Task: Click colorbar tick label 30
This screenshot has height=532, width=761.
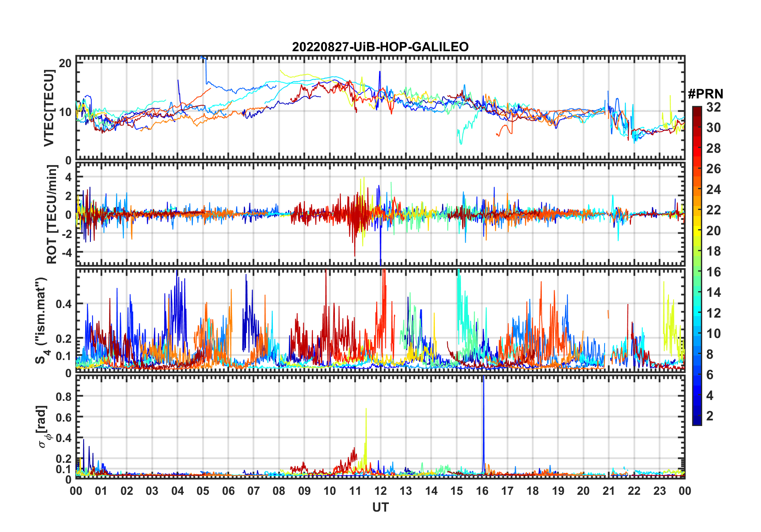Action: pyautogui.click(x=713, y=128)
